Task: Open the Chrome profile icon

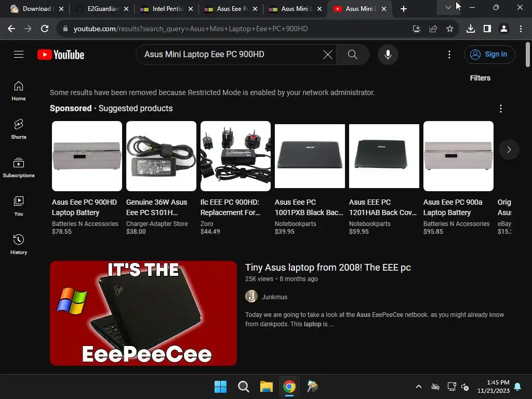Action: pos(504,29)
